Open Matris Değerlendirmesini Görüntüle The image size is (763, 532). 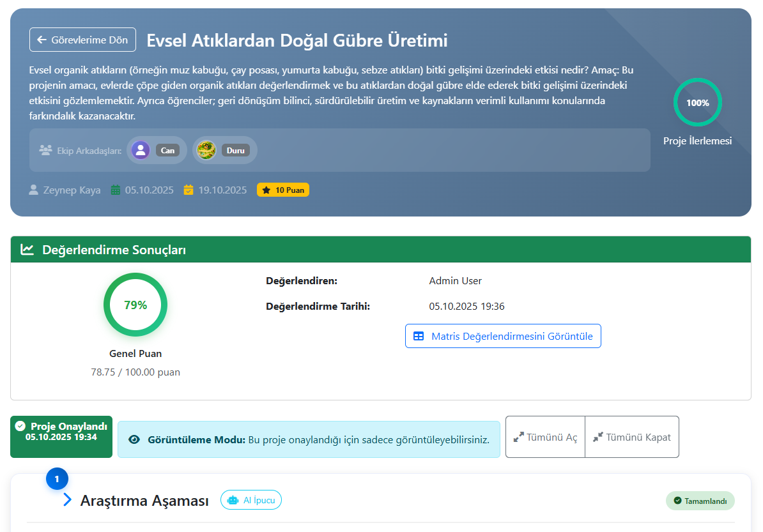(x=502, y=335)
